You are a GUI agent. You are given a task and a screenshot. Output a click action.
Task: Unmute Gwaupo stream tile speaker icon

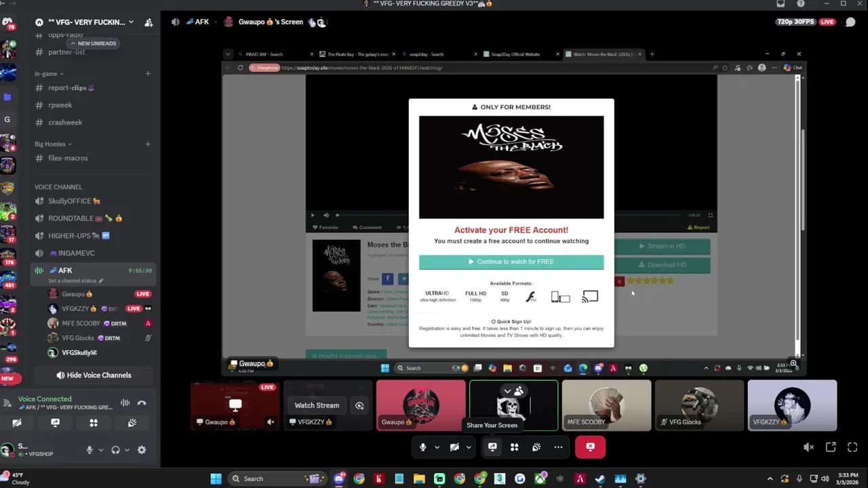pyautogui.click(x=271, y=422)
